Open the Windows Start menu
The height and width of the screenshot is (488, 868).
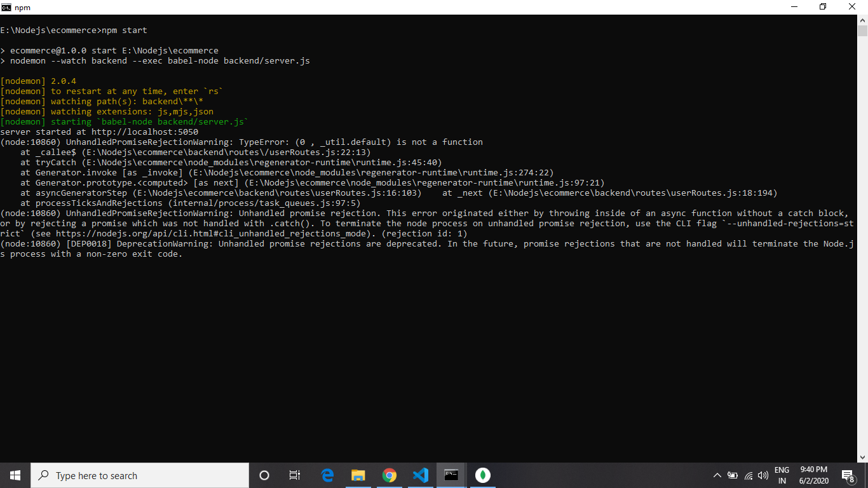tap(15, 475)
